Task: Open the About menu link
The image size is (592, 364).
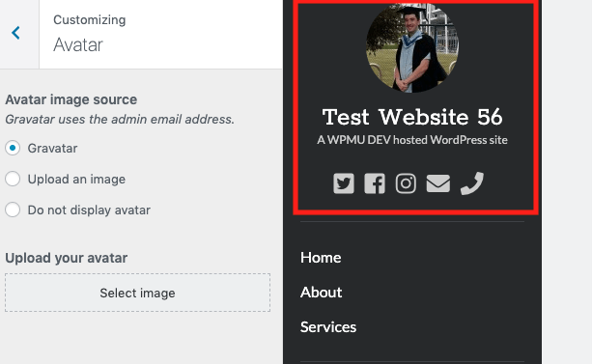Action: (x=321, y=293)
